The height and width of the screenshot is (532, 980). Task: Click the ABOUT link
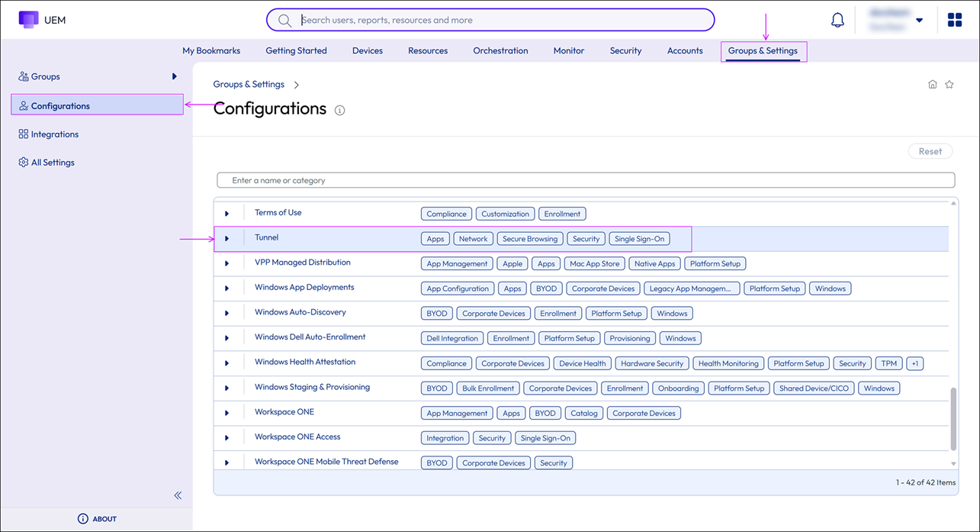[x=104, y=519]
